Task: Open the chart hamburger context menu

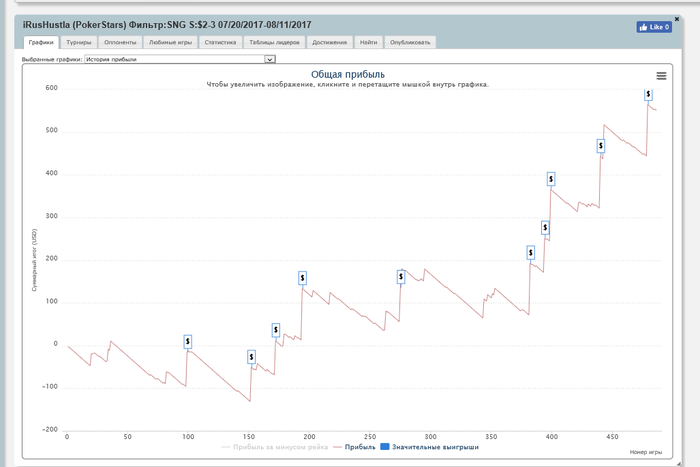Action: click(x=661, y=76)
